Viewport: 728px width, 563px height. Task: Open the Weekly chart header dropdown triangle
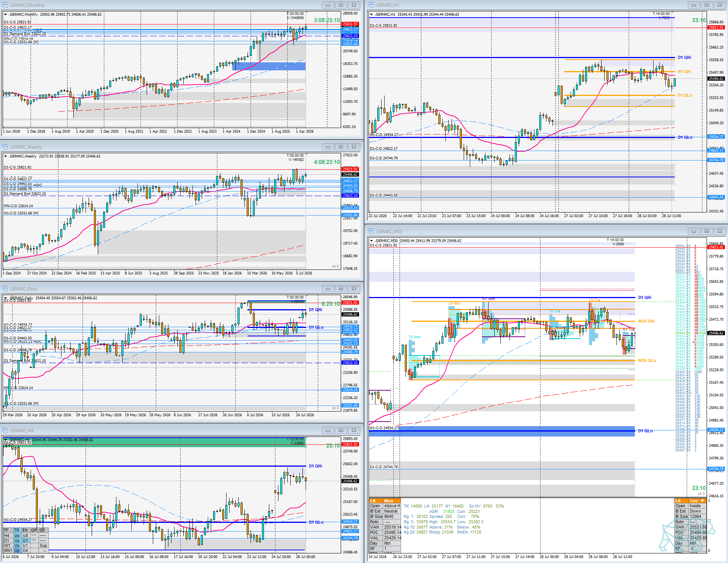6,156
